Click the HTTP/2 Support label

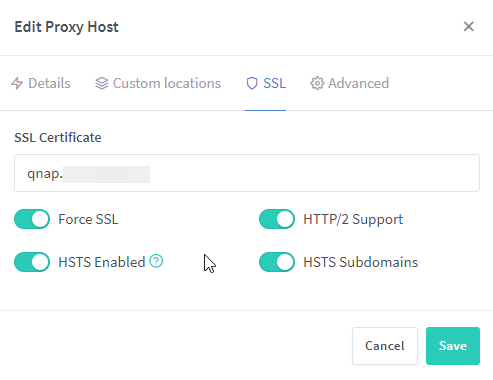[x=353, y=219]
